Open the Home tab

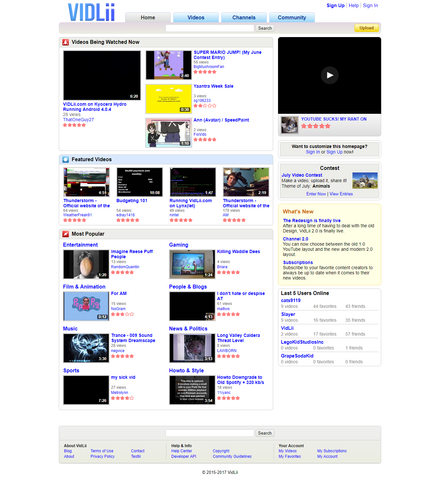click(x=148, y=18)
